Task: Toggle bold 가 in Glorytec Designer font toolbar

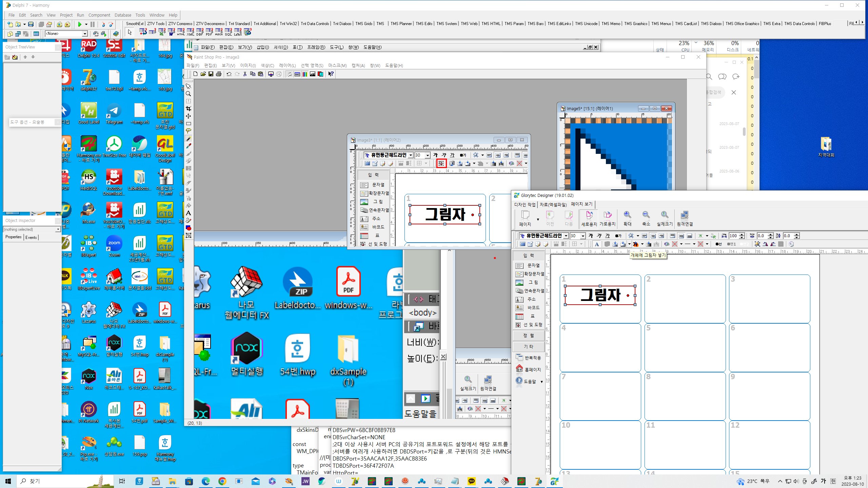Action: 591,236
